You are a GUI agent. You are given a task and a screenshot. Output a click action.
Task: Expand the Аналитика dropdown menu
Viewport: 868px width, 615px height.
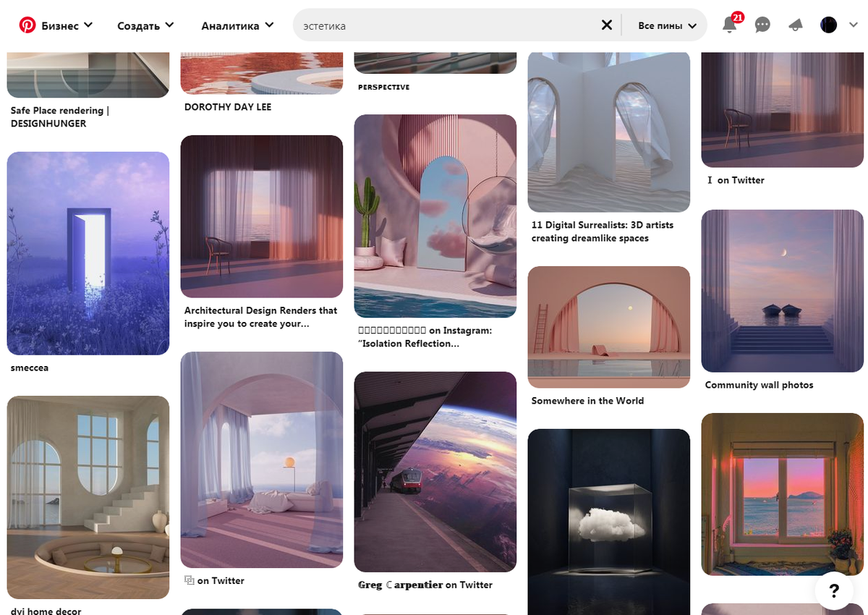pos(237,25)
